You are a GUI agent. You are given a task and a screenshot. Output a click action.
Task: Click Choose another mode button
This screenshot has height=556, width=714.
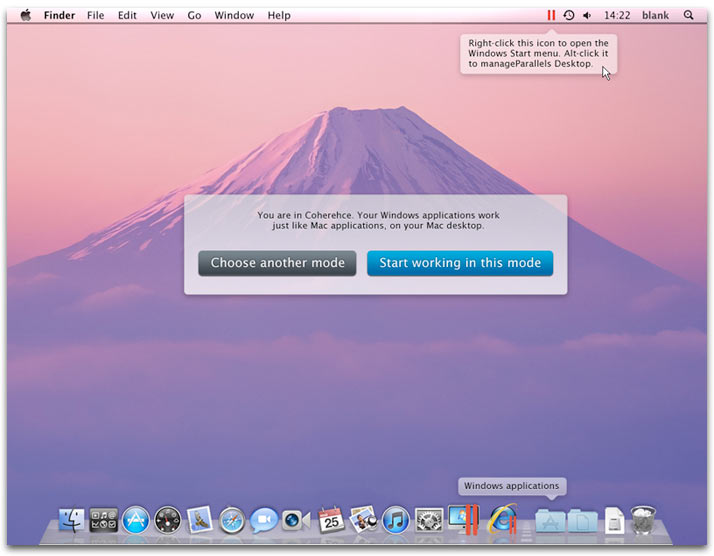pos(277,263)
